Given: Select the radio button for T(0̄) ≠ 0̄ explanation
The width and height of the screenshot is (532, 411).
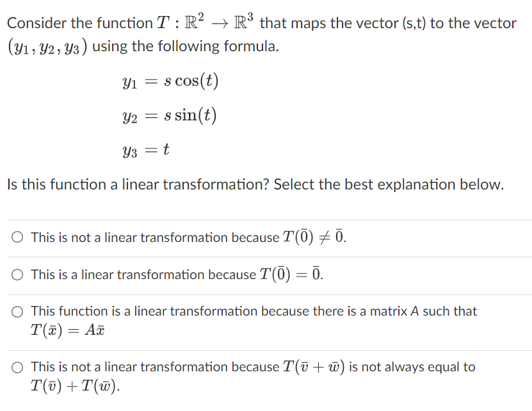Looking at the screenshot, I should pyautogui.click(x=17, y=236).
